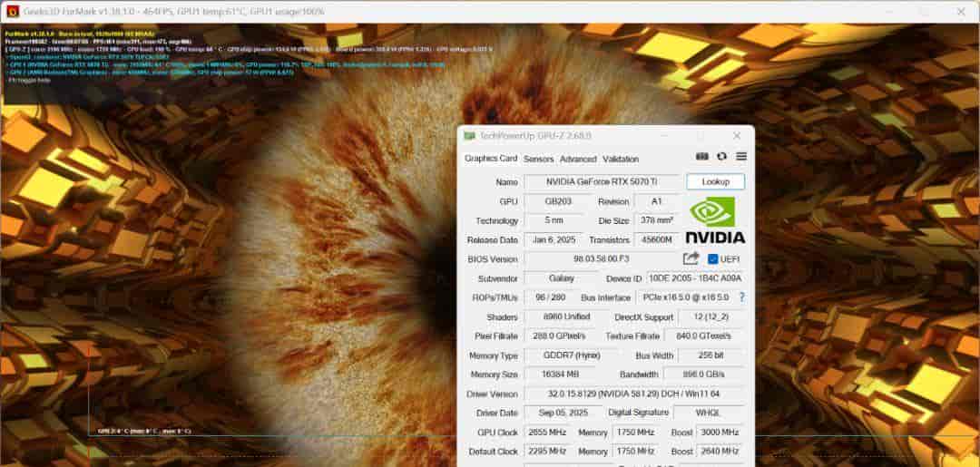Click the Default Clock value 2295 MHz
The height and width of the screenshot is (467, 980).
547,451
